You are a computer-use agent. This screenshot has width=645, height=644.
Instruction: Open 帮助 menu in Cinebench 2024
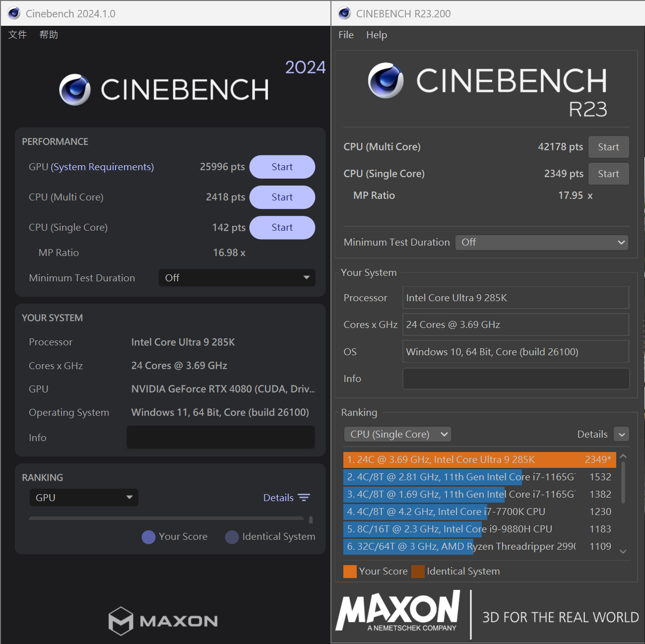(x=49, y=35)
